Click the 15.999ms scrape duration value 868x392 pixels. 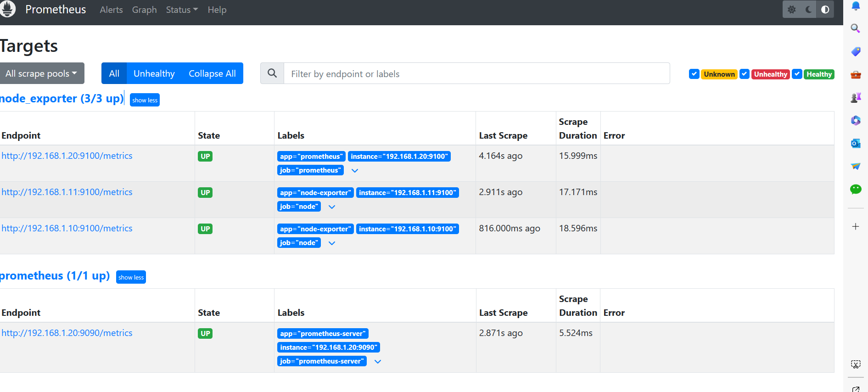click(x=578, y=156)
